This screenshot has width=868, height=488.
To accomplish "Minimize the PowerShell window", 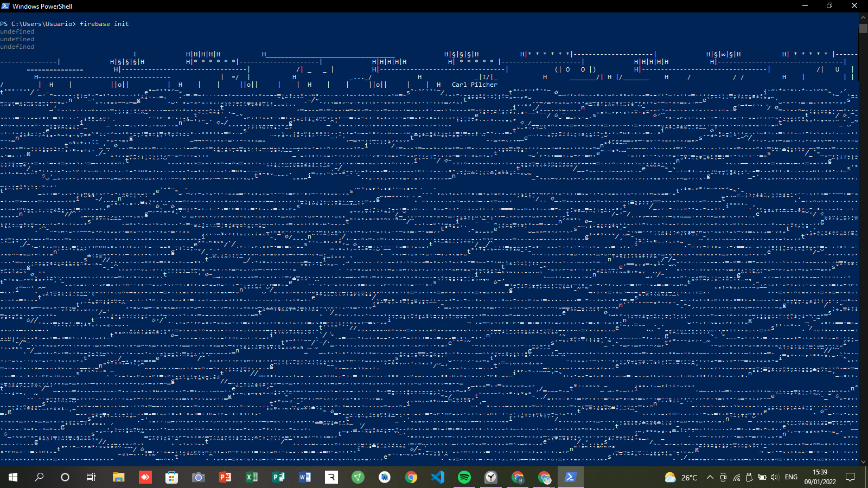I will click(x=805, y=6).
